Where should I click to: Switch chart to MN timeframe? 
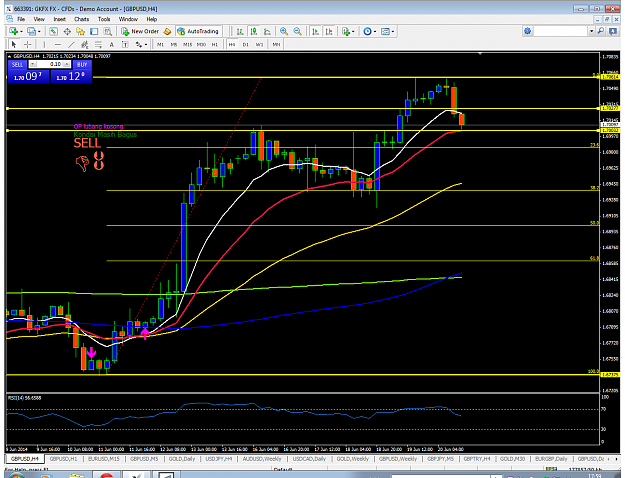pos(276,44)
